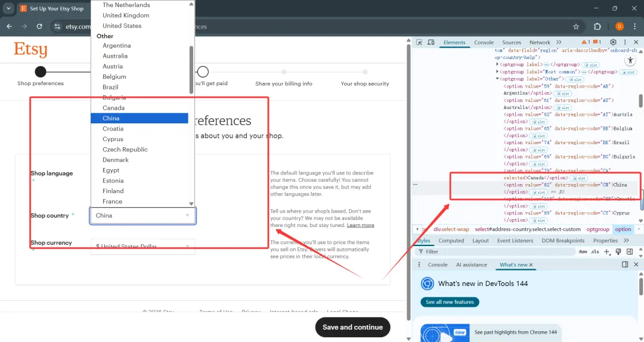Open the Layout tab
Viewport: 644px width, 342px height.
481,241
